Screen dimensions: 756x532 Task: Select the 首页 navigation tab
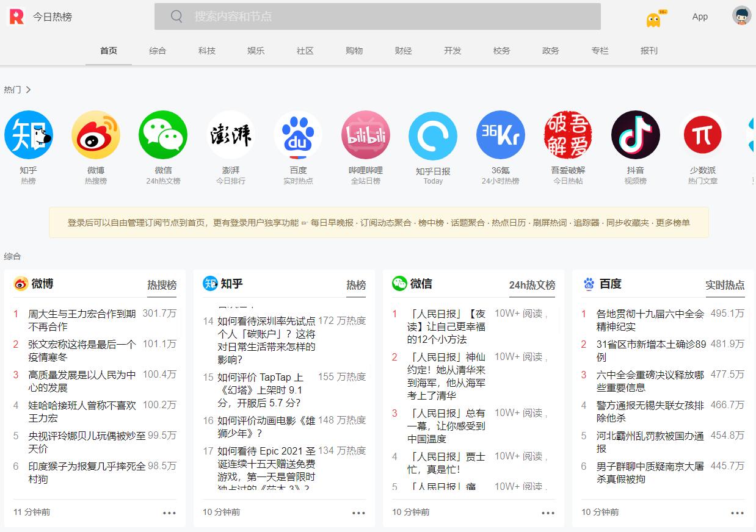coord(109,51)
